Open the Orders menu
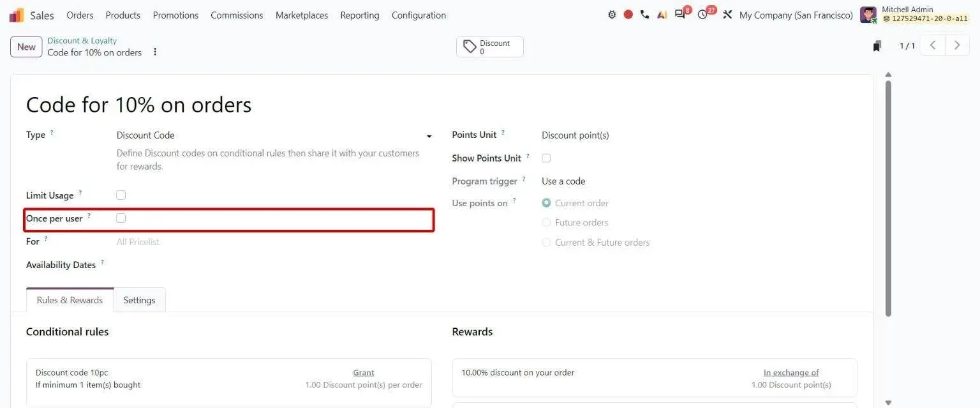 click(x=80, y=15)
